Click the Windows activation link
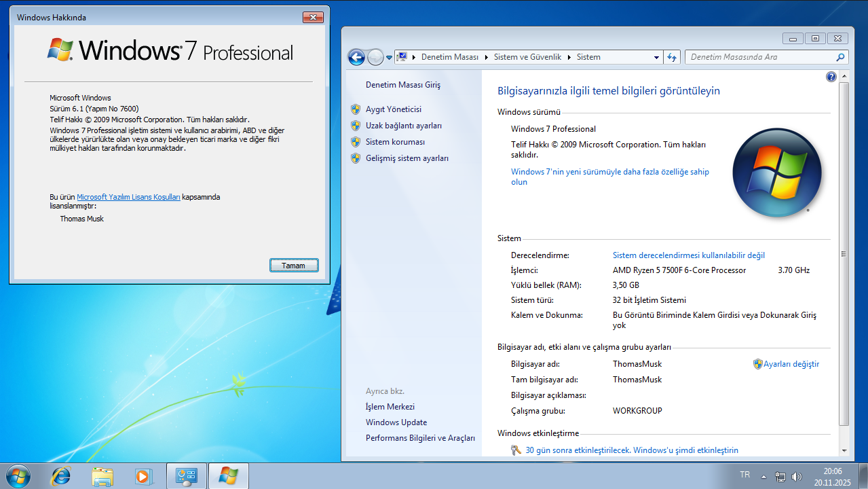The image size is (868, 489). click(632, 450)
